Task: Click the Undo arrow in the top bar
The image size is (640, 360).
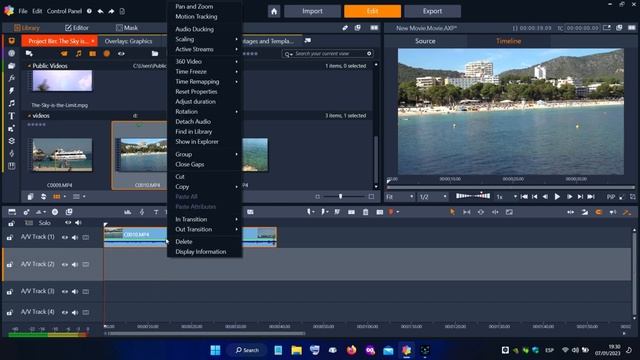Action: (x=100, y=11)
